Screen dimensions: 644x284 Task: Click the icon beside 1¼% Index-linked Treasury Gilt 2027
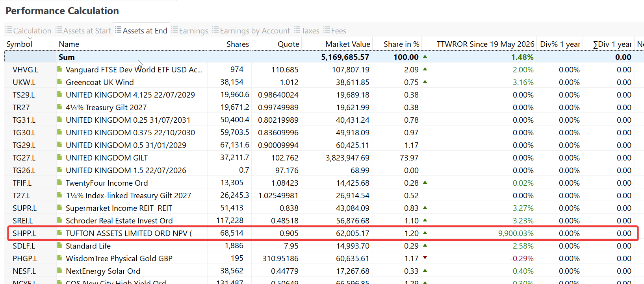60,195
